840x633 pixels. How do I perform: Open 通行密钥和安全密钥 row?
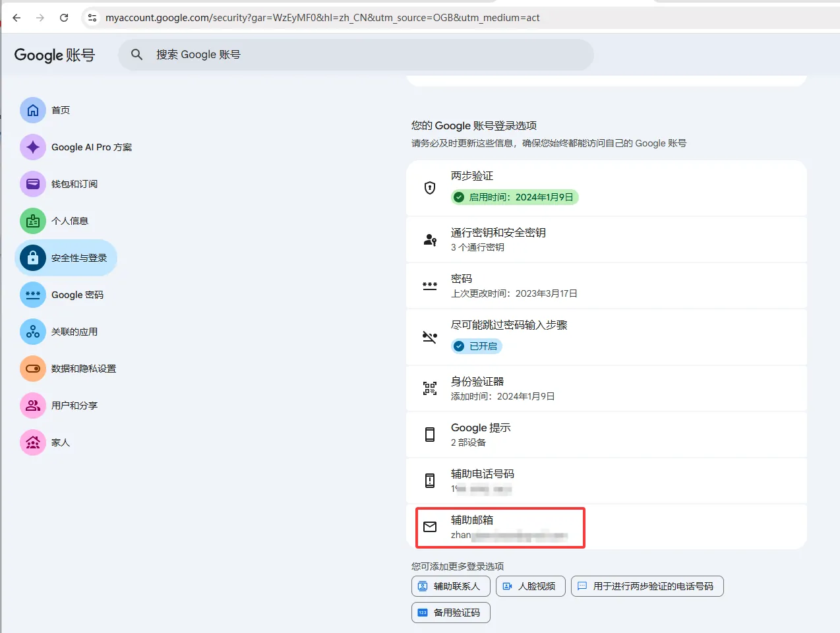pyautogui.click(x=607, y=239)
